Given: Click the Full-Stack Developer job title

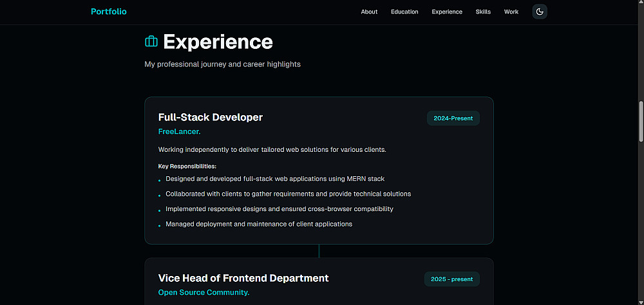Looking at the screenshot, I should 211,117.
